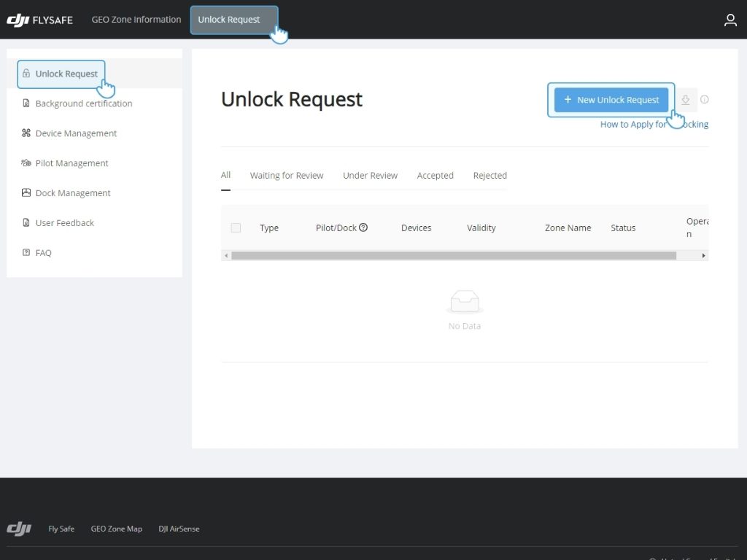Switch to the Accepted tab
The image size is (747, 560).
435,176
